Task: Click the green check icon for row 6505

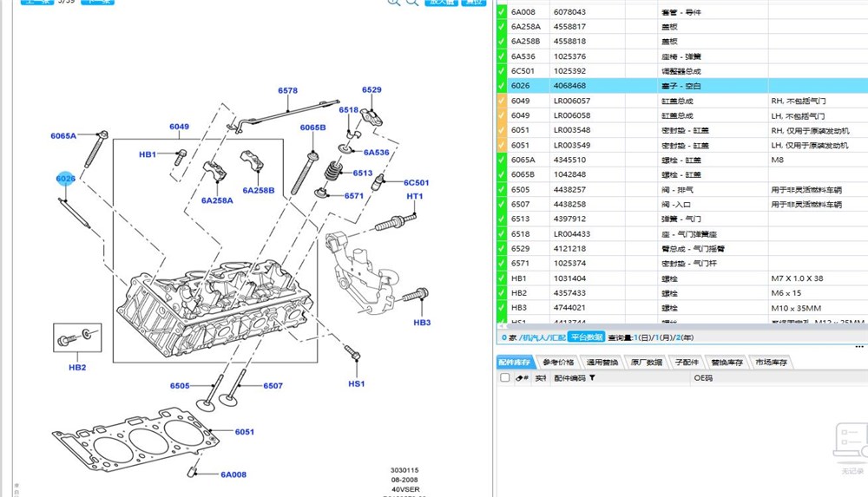Action: (502, 189)
